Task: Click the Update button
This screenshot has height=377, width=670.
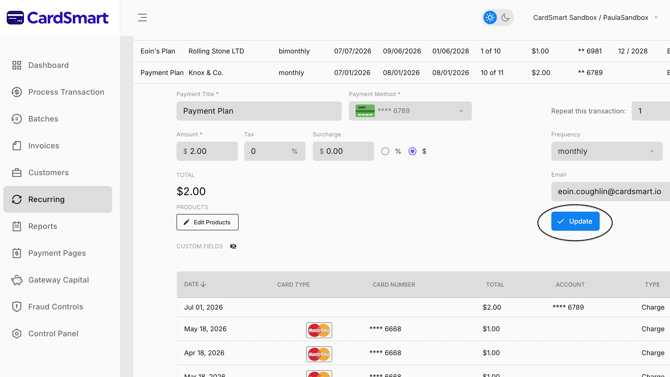Action: pos(575,221)
